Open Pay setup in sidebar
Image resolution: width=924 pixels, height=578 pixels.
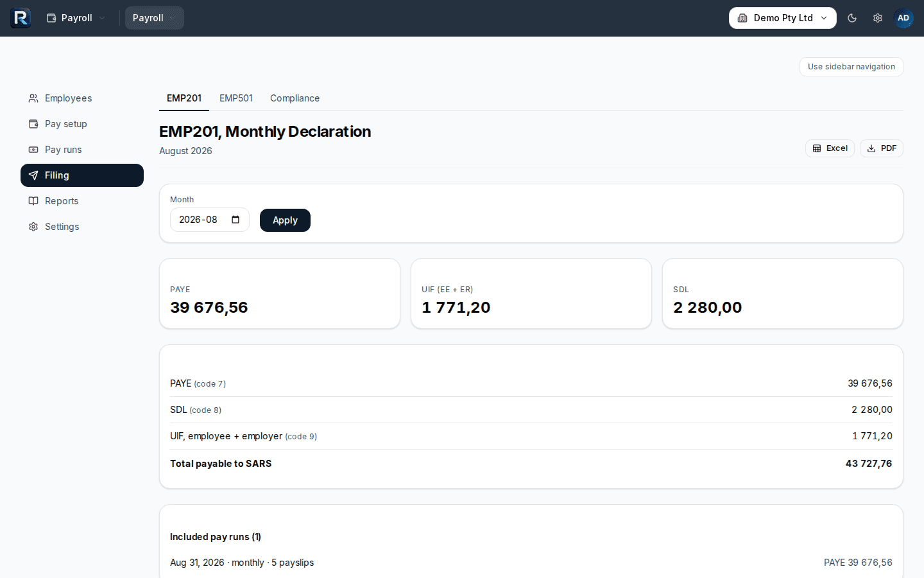82,124
